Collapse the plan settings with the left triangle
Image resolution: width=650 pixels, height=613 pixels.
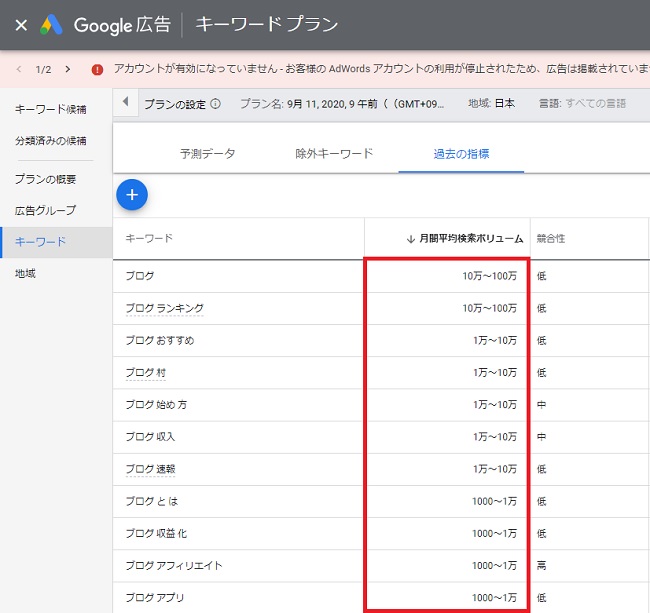pos(126,102)
